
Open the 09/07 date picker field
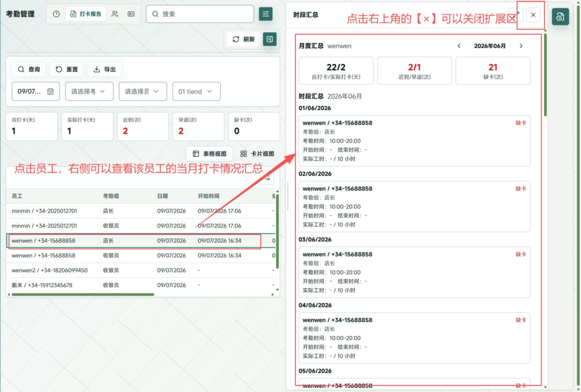click(x=36, y=92)
